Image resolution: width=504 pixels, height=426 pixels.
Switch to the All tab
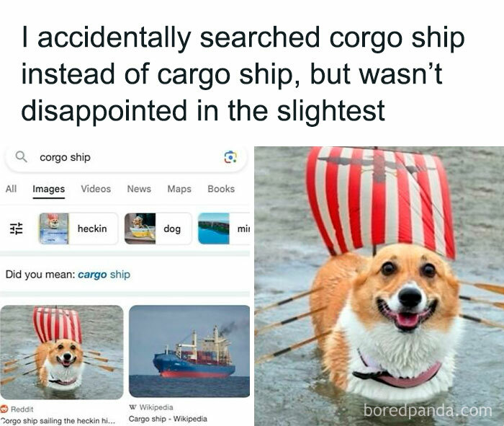coord(11,189)
